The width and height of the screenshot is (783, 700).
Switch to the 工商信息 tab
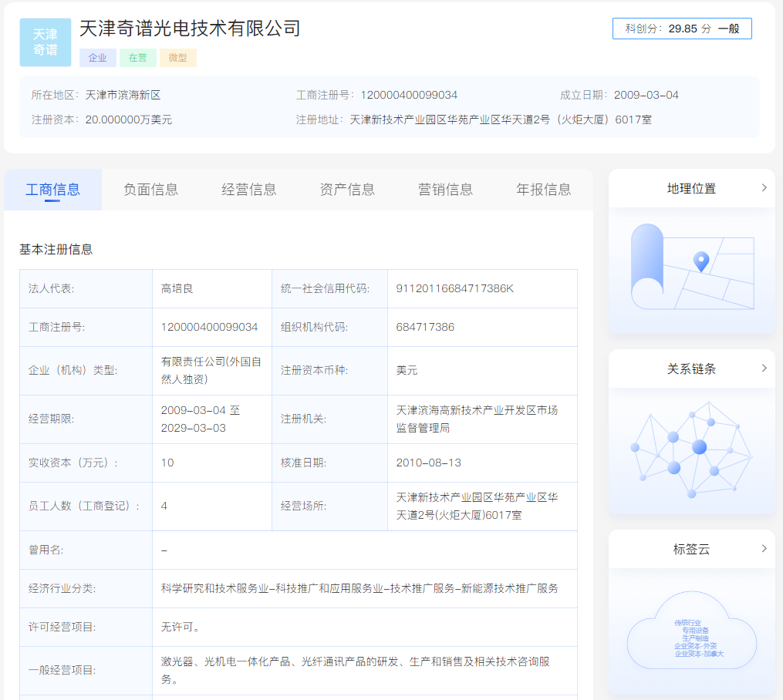[x=53, y=190]
